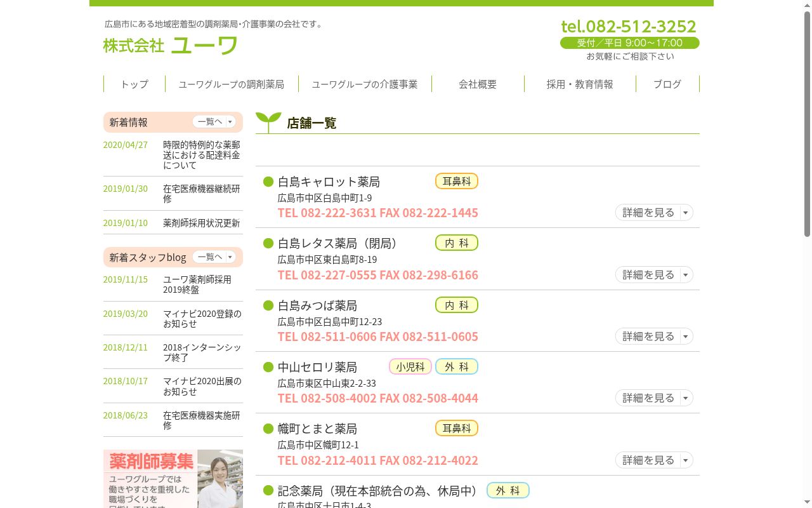812x508 pixels.
Task: Click phone number tel.082-512-3252
Action: click(x=629, y=26)
